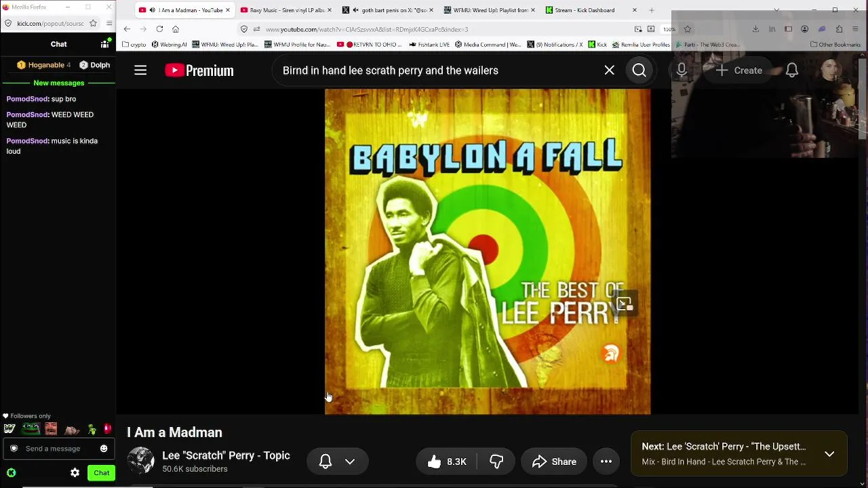This screenshot has width=868, height=488.
Task: Like the video I Am a Madman
Action: (x=446, y=462)
